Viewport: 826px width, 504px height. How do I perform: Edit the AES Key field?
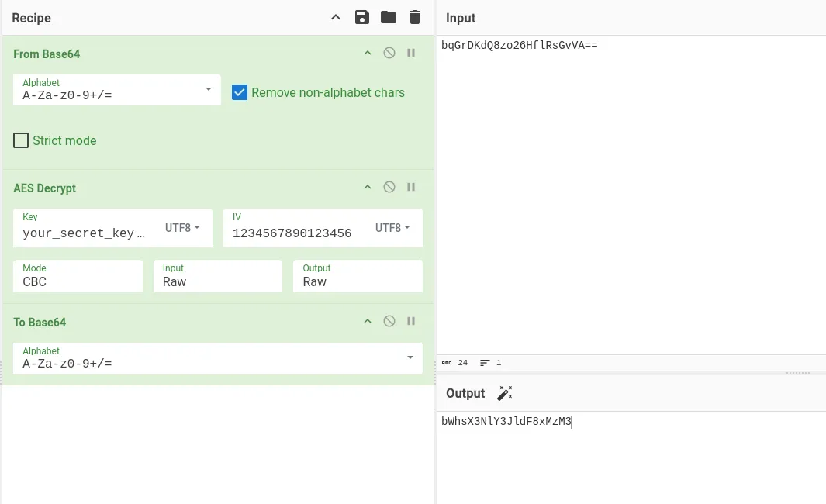(85, 233)
